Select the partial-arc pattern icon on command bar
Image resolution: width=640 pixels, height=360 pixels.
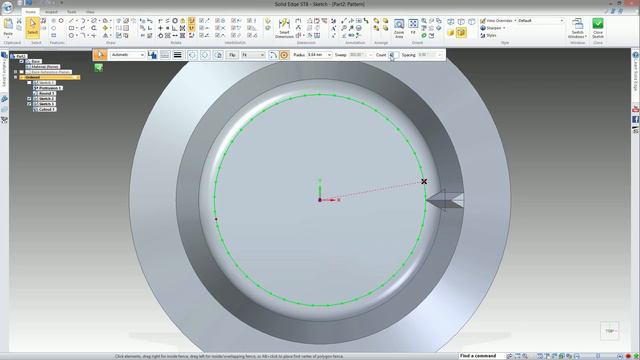pyautogui.click(x=273, y=55)
